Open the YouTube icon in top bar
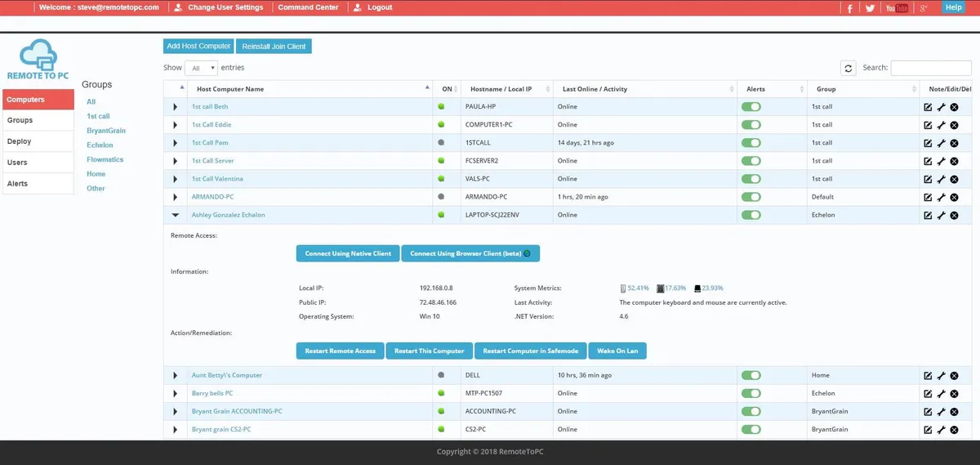 tap(897, 8)
